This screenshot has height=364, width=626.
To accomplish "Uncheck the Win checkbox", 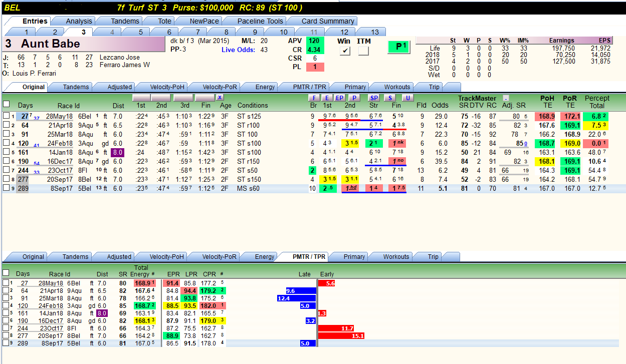I will (345, 51).
